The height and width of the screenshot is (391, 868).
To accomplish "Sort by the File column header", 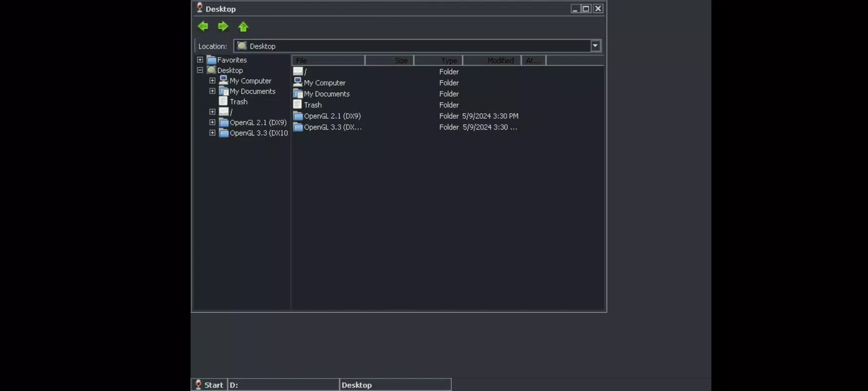I will [328, 60].
